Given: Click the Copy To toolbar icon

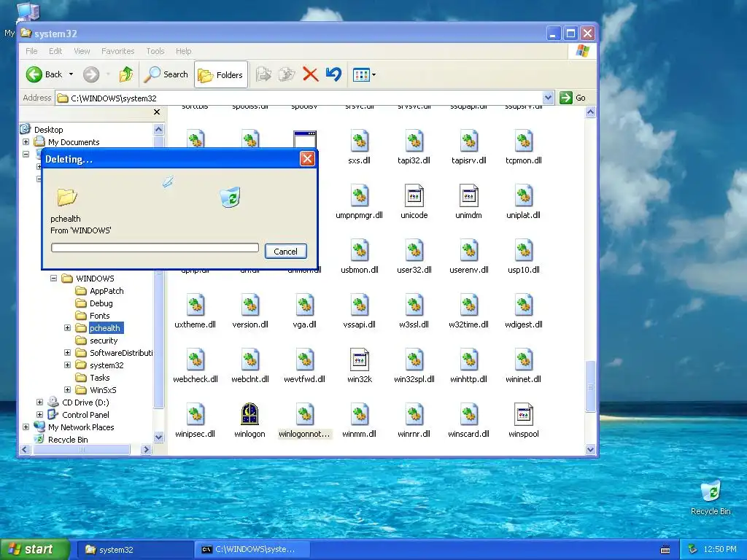Looking at the screenshot, I should (x=286, y=74).
